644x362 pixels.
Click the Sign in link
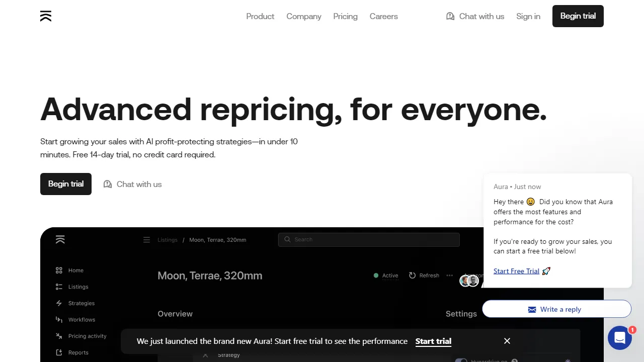point(528,16)
